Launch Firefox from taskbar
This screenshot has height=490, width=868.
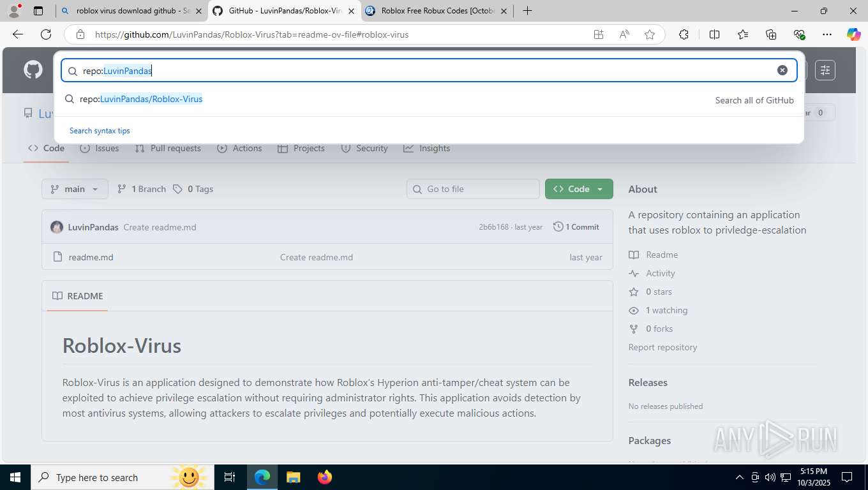325,477
